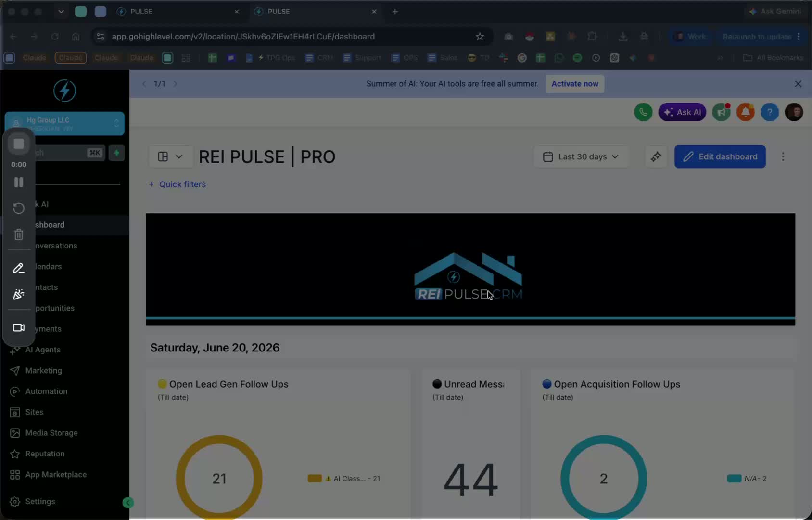812x520 pixels.
Task: Pause the screen recording
Action: [19, 182]
